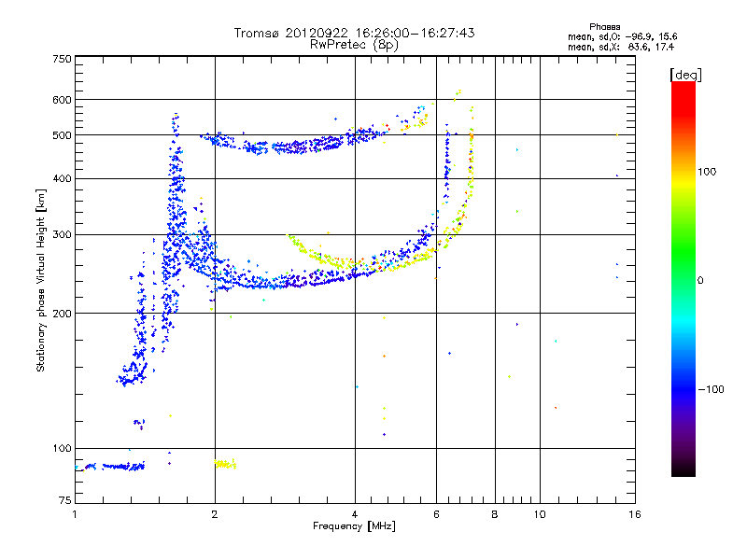747x560 pixels.
Task: Click colorbar tick label '-100'
Action: tap(711, 389)
